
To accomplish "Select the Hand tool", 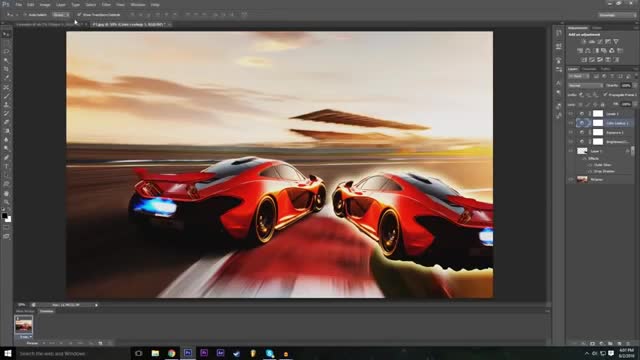I will [x=7, y=193].
